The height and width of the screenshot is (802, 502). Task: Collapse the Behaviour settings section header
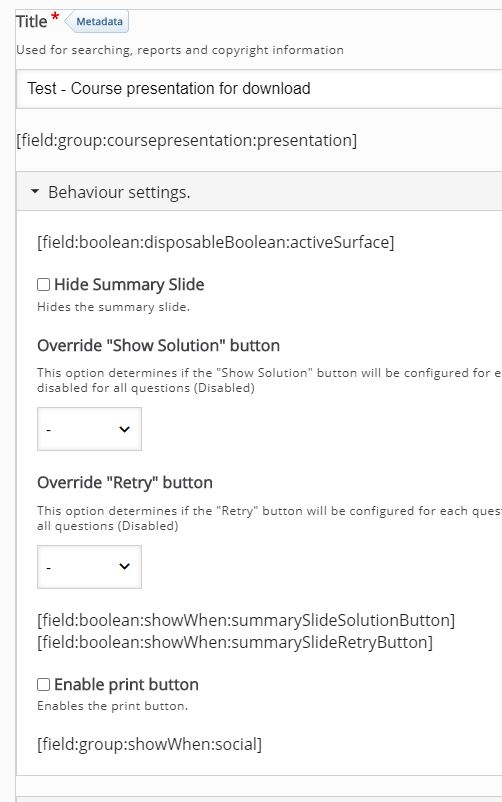(259, 191)
